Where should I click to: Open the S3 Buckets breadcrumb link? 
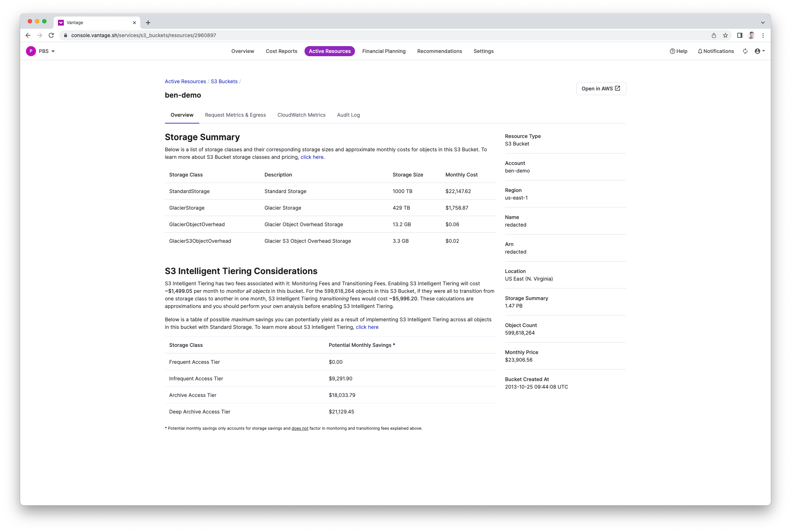point(224,81)
